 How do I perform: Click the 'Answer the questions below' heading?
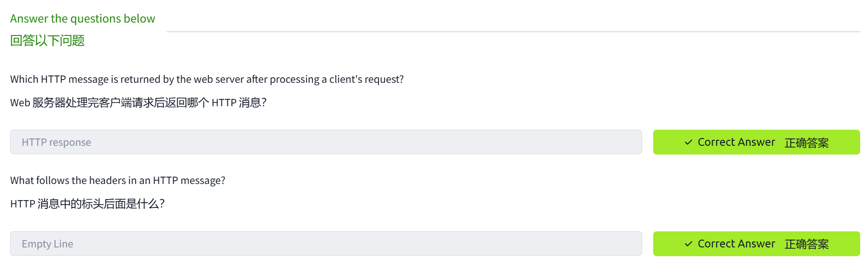coord(83,18)
